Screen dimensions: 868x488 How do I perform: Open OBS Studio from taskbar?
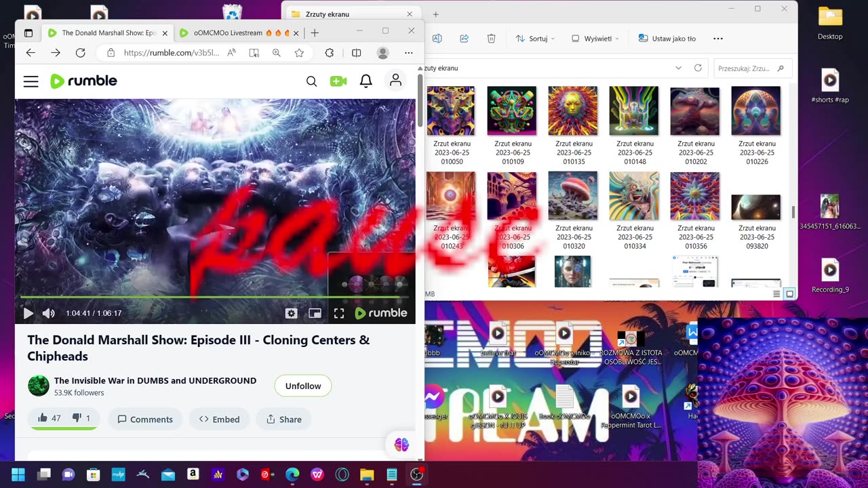click(x=417, y=474)
